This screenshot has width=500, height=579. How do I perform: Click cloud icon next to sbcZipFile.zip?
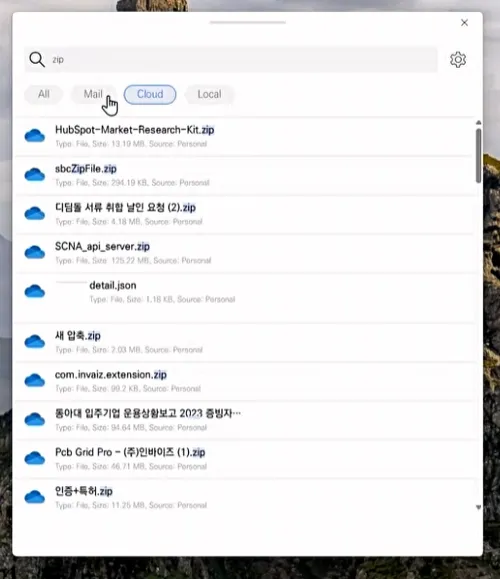pyautogui.click(x=35, y=175)
